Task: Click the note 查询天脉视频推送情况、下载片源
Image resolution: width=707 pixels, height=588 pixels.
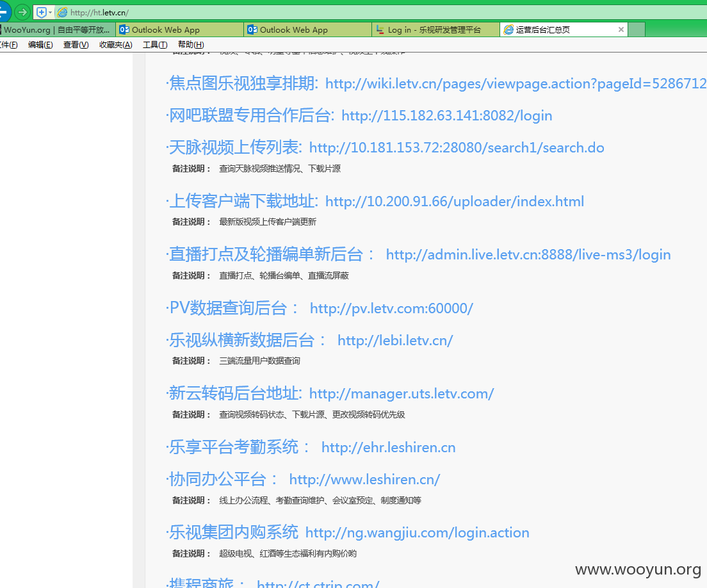Action: 280,168
